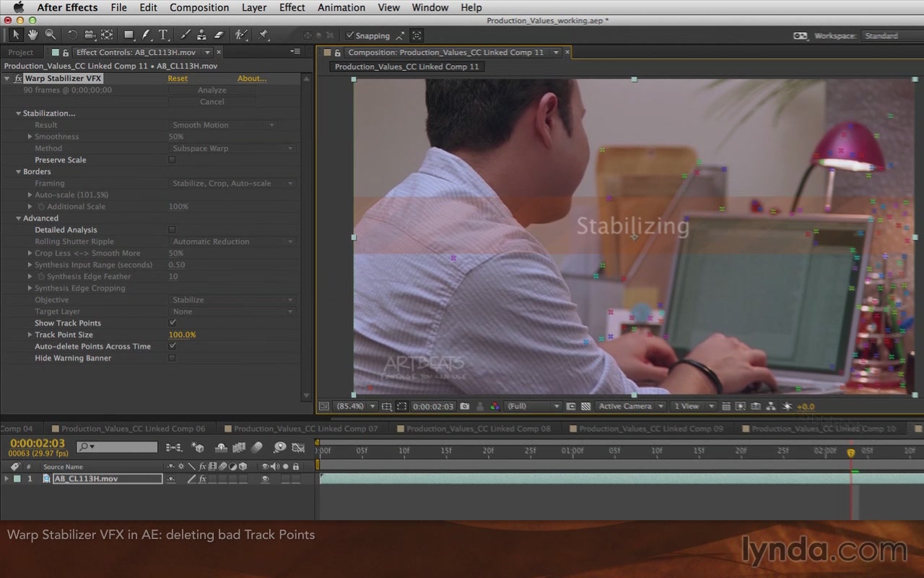
Task: Enable Draft 3D in timeline
Action: point(198,448)
